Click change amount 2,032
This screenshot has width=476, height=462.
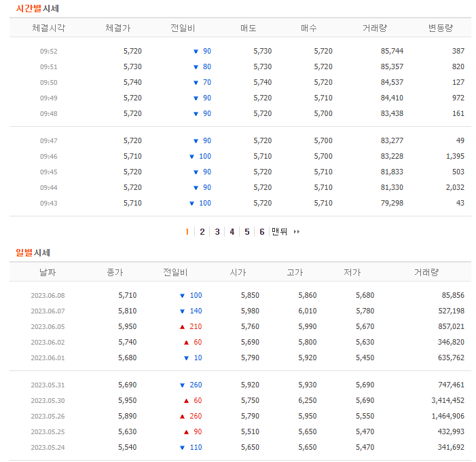[455, 187]
